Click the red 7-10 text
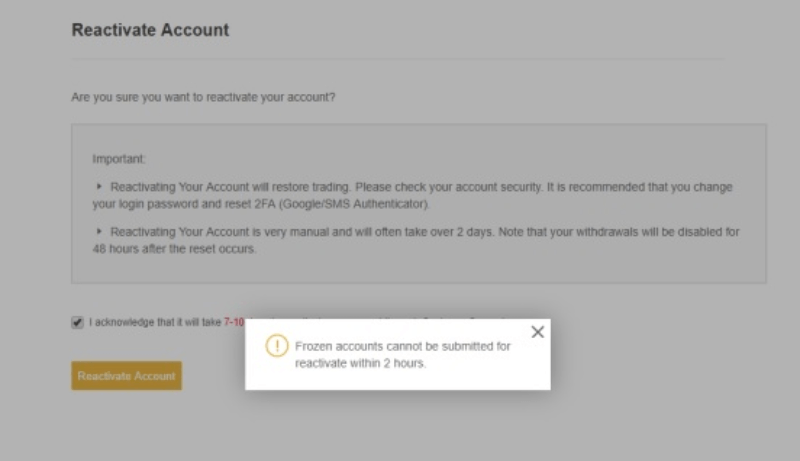Screen dimensions: 800x461 pyautogui.click(x=234, y=322)
